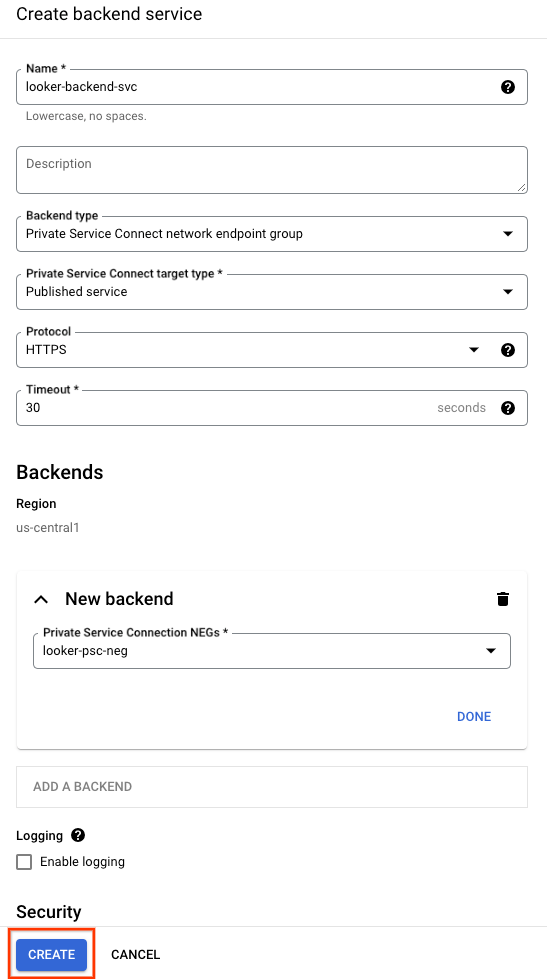Click the DONE button in New backend
Screen dimensions: 547x979
tap(474, 717)
